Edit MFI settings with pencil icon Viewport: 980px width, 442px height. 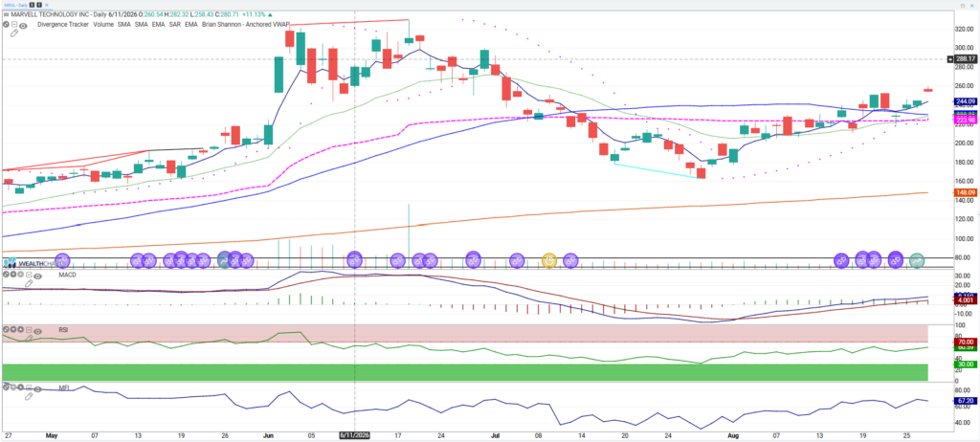pyautogui.click(x=29, y=396)
